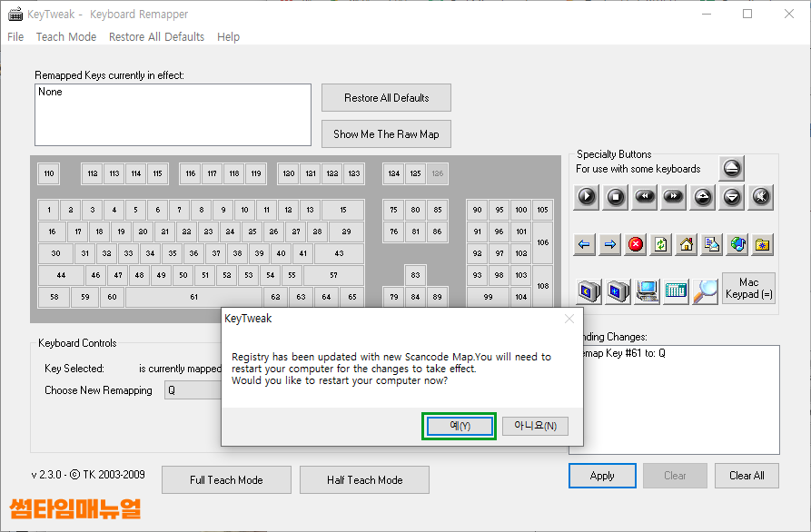Click the browser Back arrow specialty button
811x532 pixels.
click(x=584, y=244)
